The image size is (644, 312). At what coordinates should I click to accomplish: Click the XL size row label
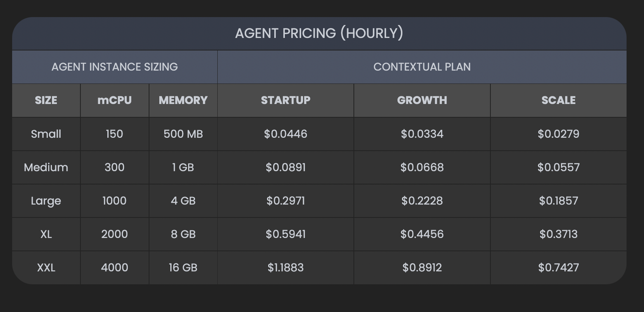[46, 234]
